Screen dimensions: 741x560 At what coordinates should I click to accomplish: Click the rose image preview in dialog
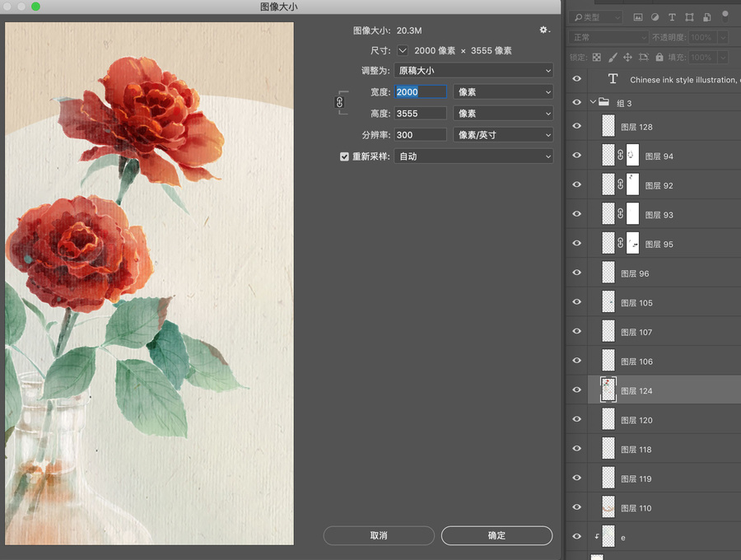(149, 283)
